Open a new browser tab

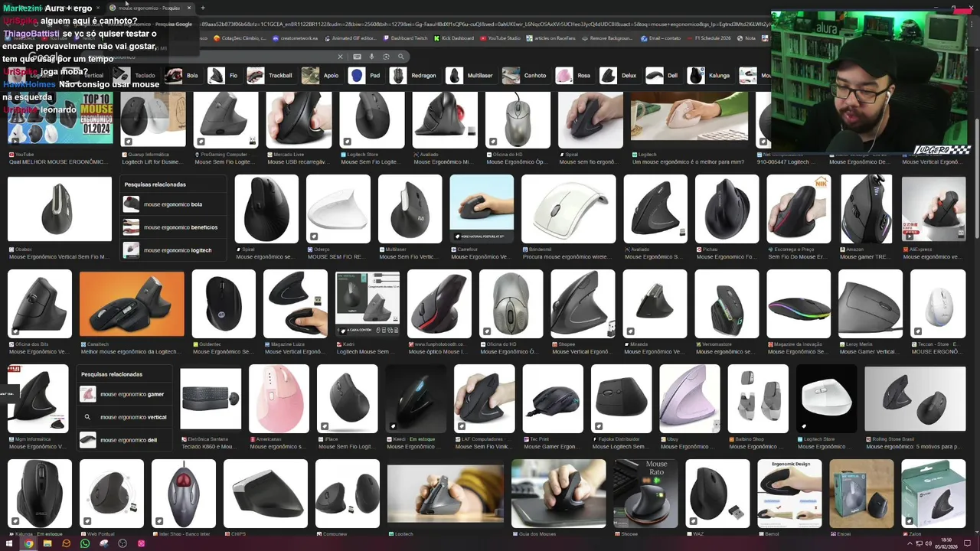click(203, 8)
